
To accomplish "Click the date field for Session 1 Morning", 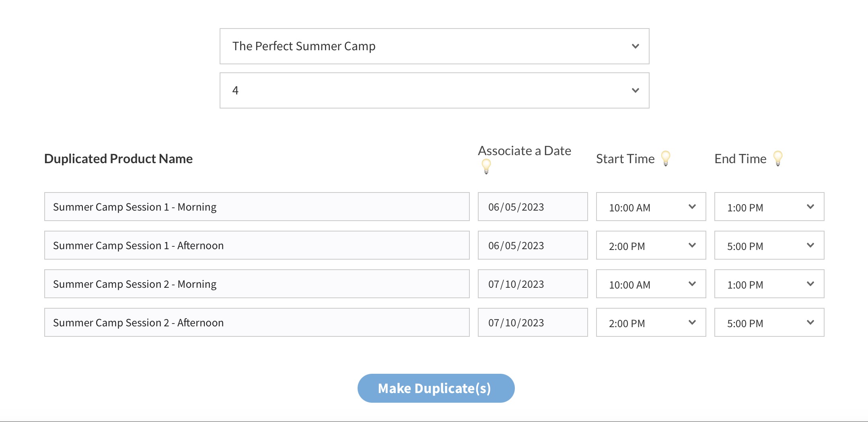I will point(532,207).
